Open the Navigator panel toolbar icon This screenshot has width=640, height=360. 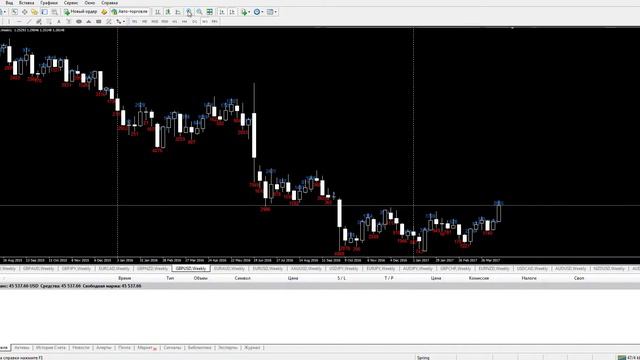tap(44, 12)
